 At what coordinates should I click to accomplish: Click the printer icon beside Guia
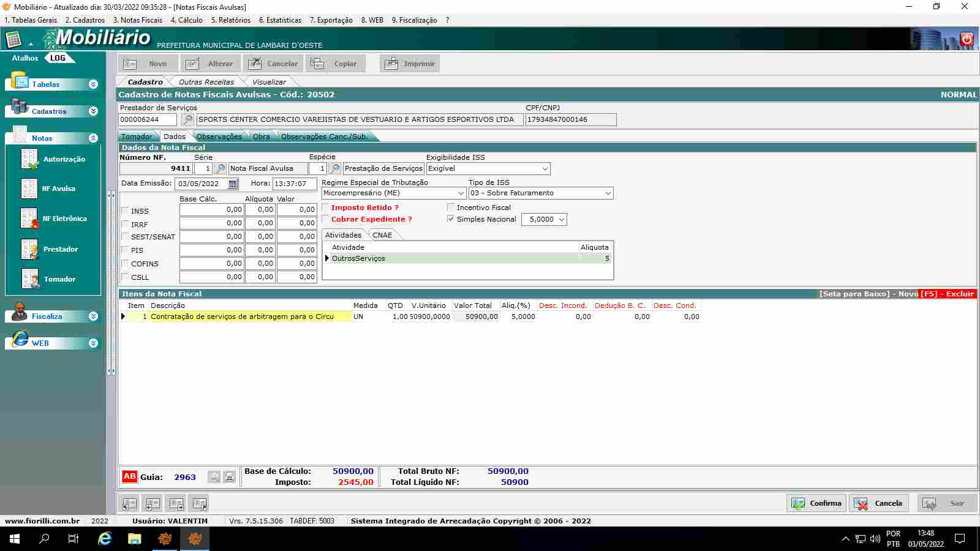tap(229, 477)
